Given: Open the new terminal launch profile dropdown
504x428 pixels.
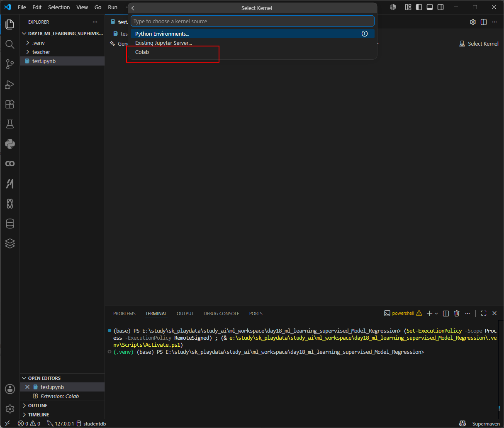Looking at the screenshot, I should pos(436,314).
